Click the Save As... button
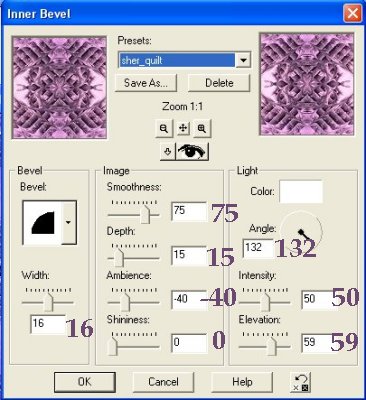 146,83
